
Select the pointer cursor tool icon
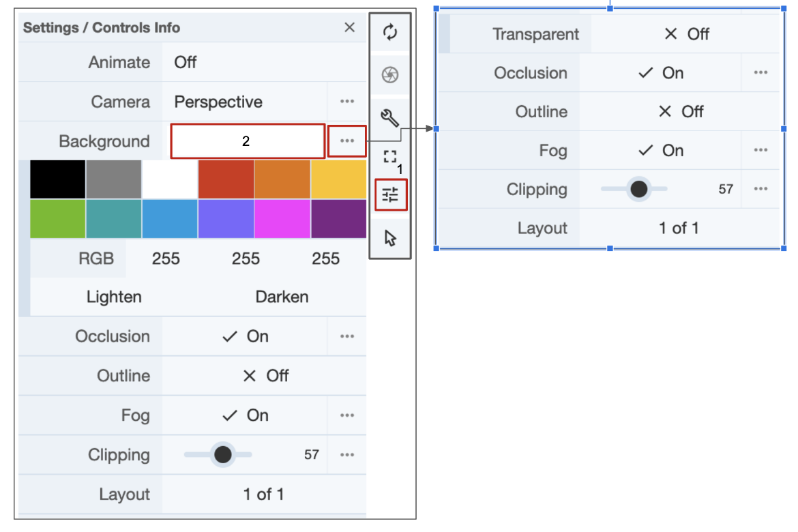click(x=390, y=238)
